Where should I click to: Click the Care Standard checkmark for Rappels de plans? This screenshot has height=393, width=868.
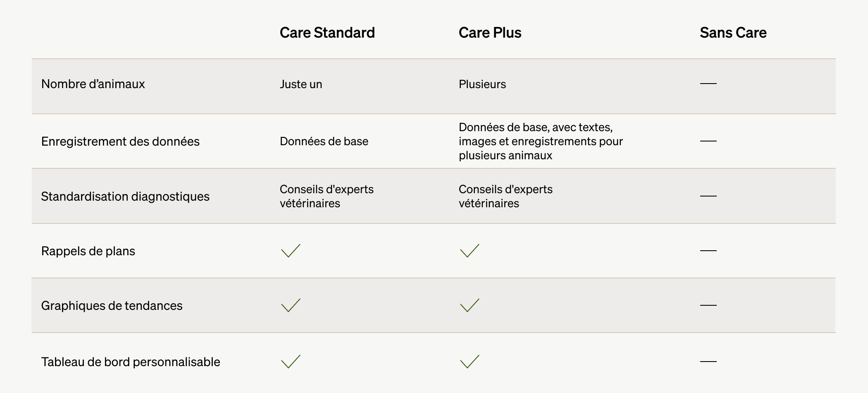(x=291, y=251)
